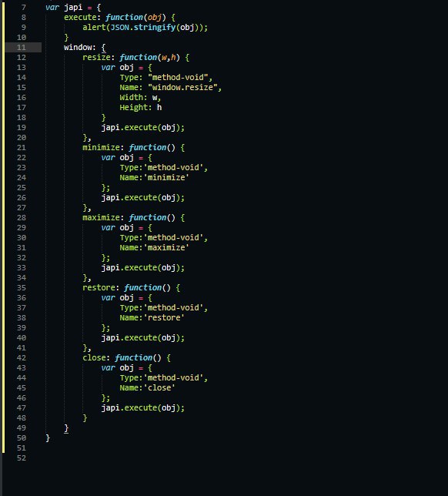Click 'restore: function() {' line
This screenshot has width=448, height=496.
point(131,288)
